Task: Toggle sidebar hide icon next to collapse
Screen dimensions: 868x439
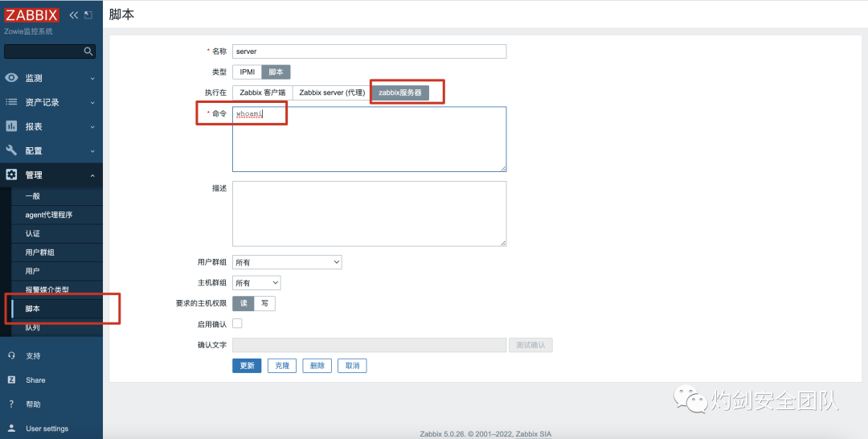Action: tap(88, 15)
